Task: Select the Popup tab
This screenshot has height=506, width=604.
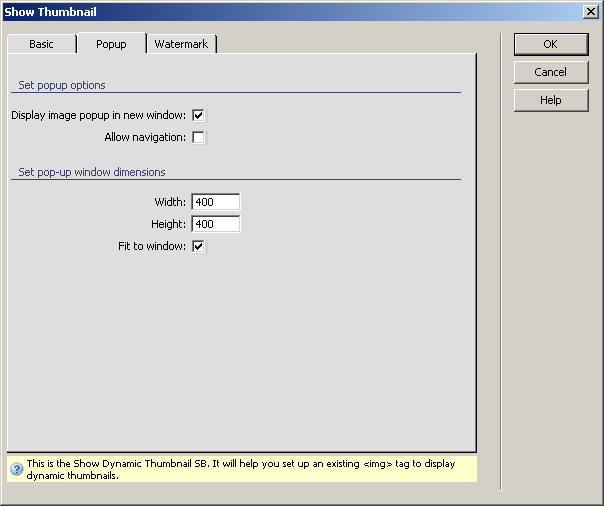Action: pyautogui.click(x=111, y=44)
